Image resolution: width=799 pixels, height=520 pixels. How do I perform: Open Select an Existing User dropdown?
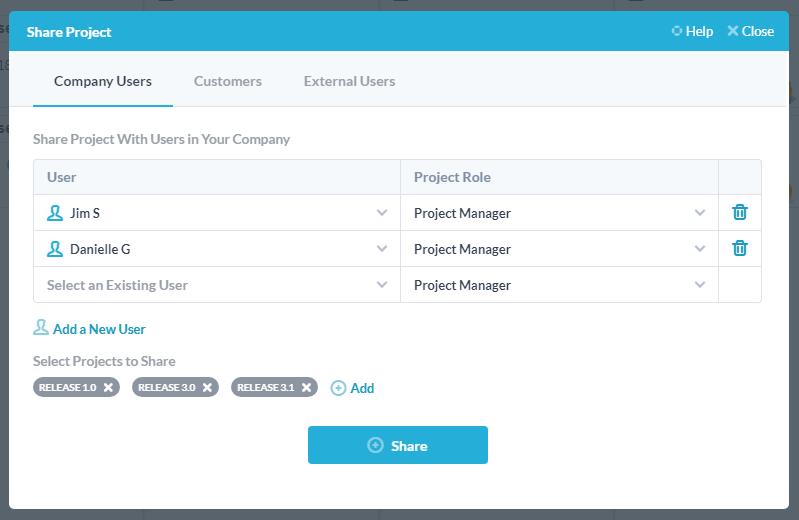pyautogui.click(x=217, y=285)
